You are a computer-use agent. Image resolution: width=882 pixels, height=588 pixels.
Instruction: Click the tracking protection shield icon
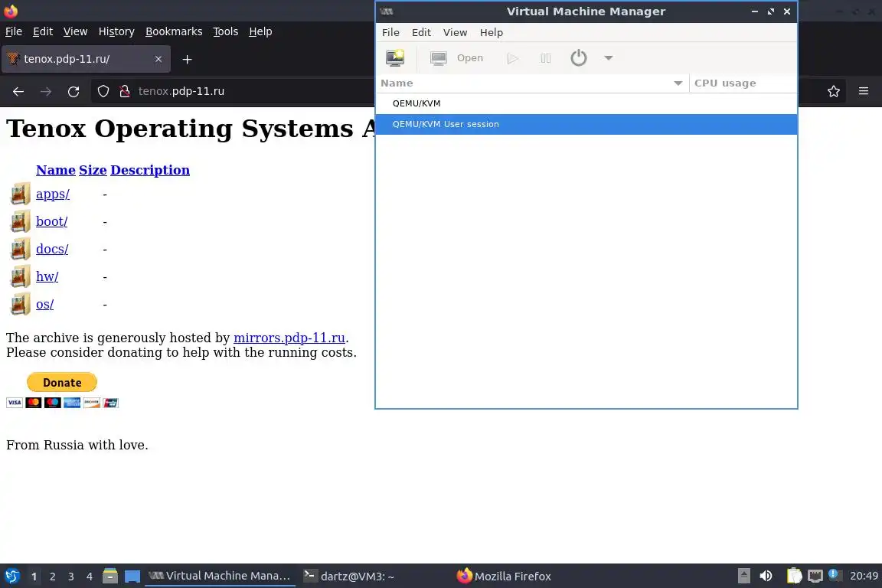point(103,91)
